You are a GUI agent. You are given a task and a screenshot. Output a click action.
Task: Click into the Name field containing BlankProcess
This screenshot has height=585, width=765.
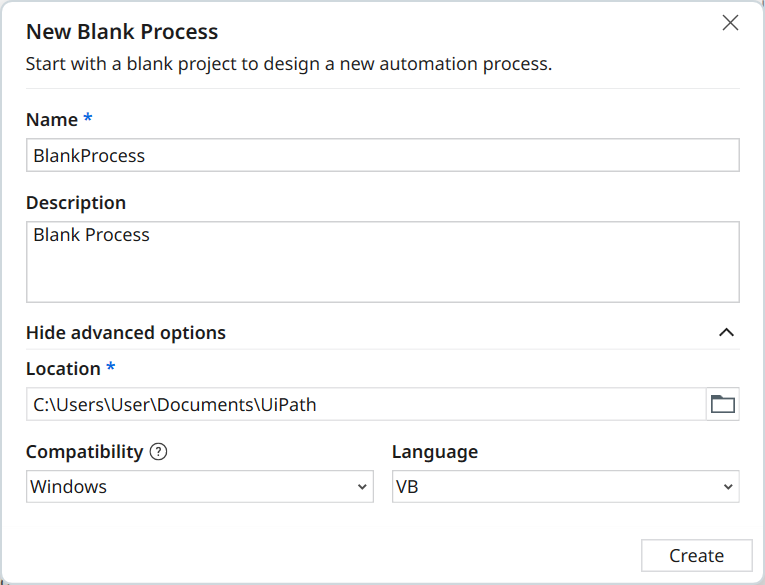[x=382, y=156]
